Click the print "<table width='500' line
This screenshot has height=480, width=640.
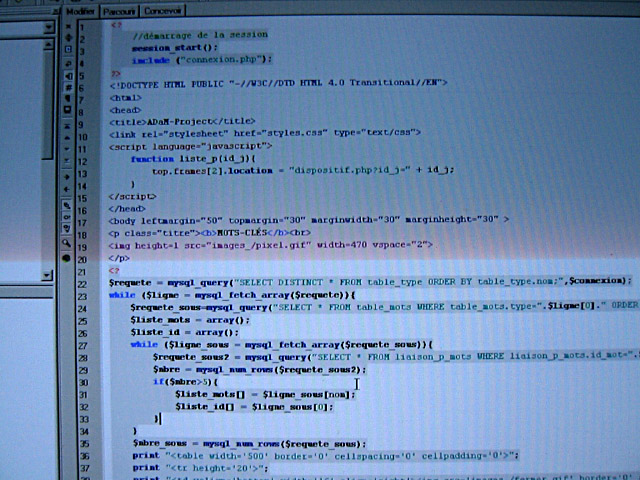pos(325,456)
